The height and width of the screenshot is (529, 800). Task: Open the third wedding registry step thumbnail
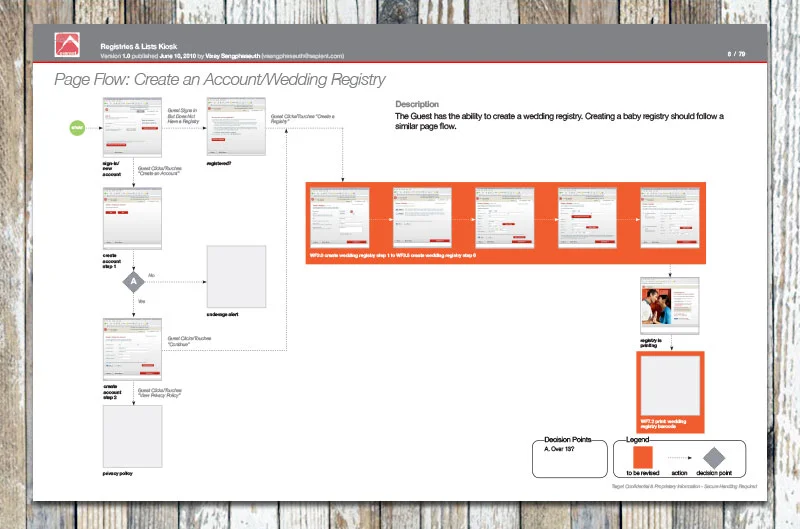(505, 218)
